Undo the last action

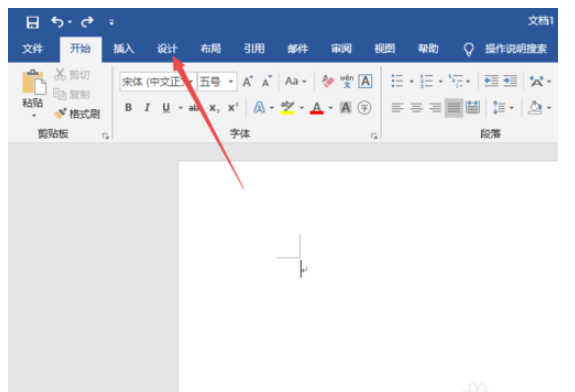pos(57,22)
